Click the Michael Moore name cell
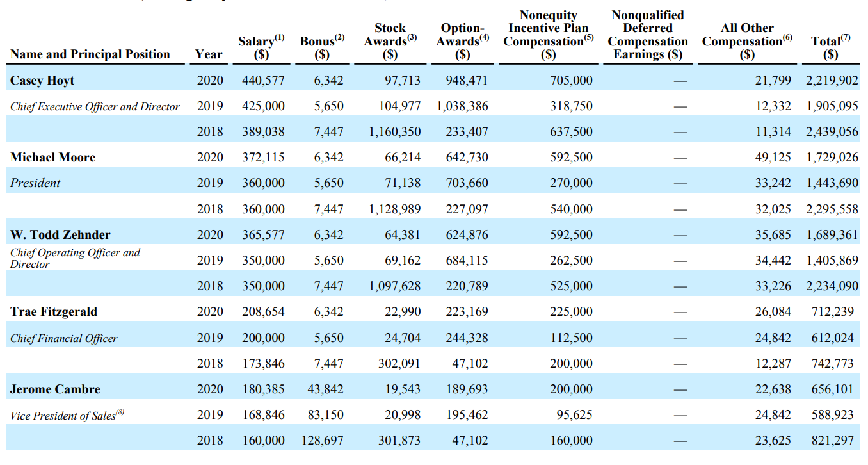This screenshot has width=868, height=465. coord(52,158)
